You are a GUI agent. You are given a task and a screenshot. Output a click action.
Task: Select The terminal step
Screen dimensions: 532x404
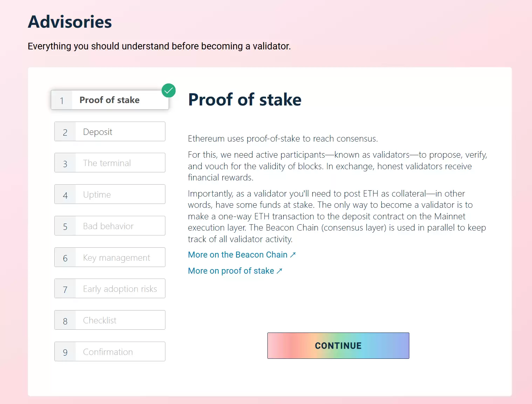click(x=110, y=163)
